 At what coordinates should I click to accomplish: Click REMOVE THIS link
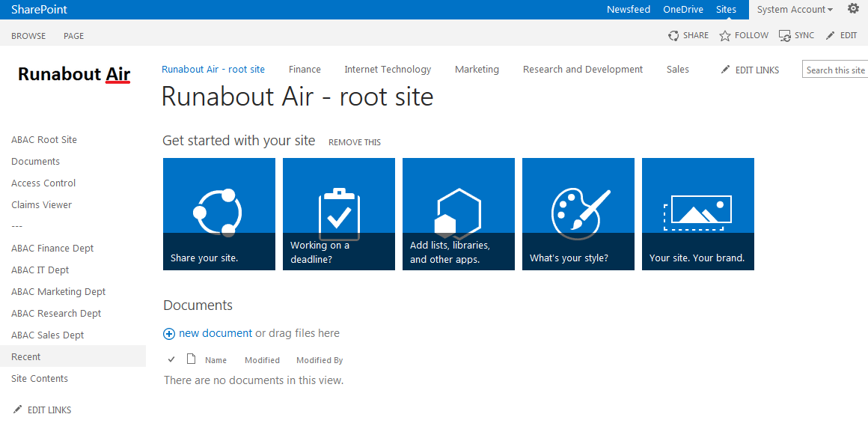tap(354, 142)
